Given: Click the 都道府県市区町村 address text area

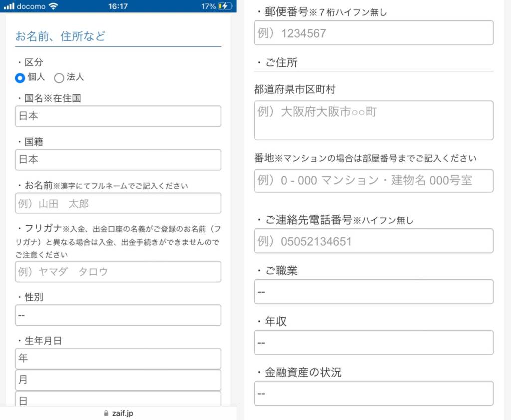Looking at the screenshot, I should (373, 120).
